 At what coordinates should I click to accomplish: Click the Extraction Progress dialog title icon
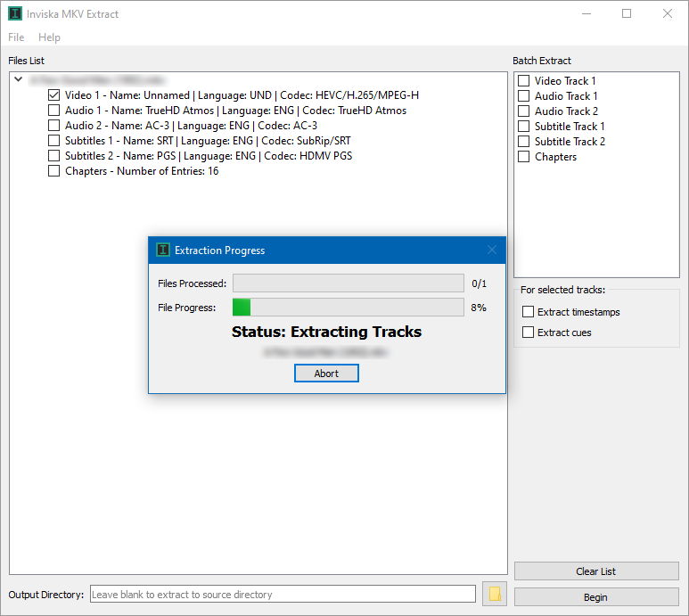163,250
